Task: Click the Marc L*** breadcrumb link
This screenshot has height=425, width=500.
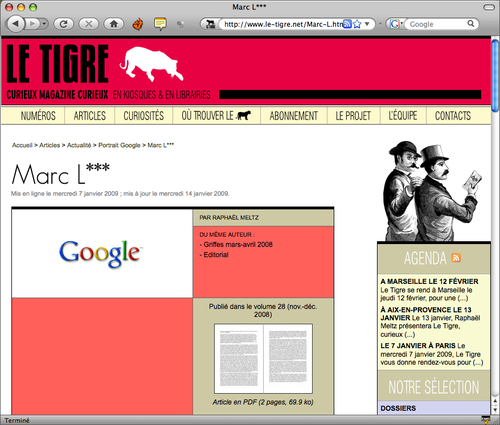Action: (161, 145)
